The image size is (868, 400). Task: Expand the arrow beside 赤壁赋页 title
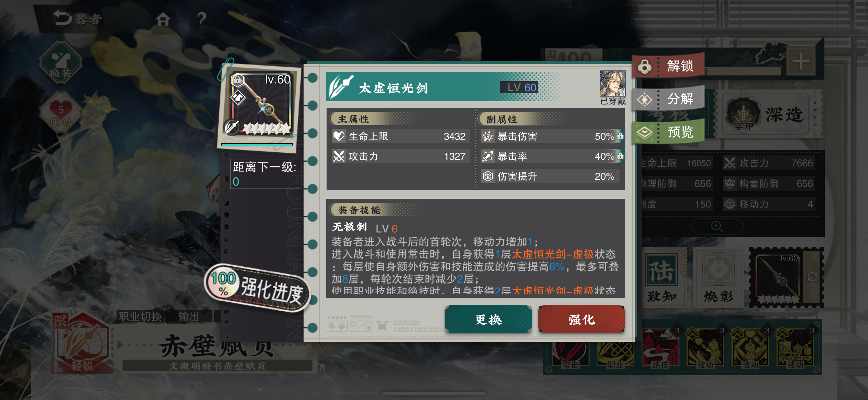(120, 345)
